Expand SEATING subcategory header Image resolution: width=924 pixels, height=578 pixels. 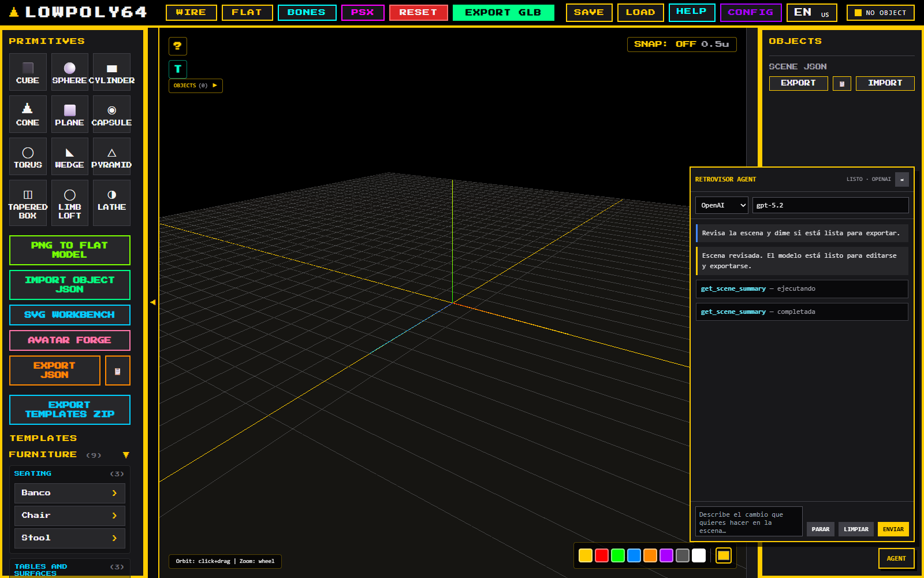click(x=69, y=473)
